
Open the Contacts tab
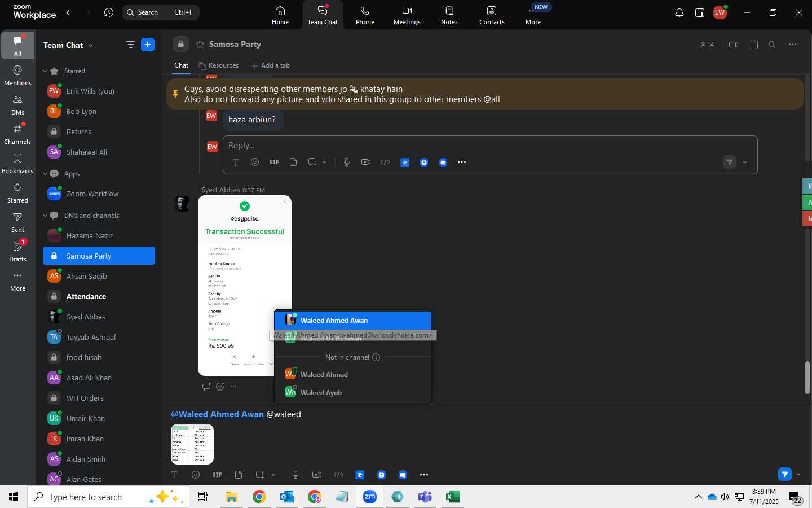(x=492, y=15)
